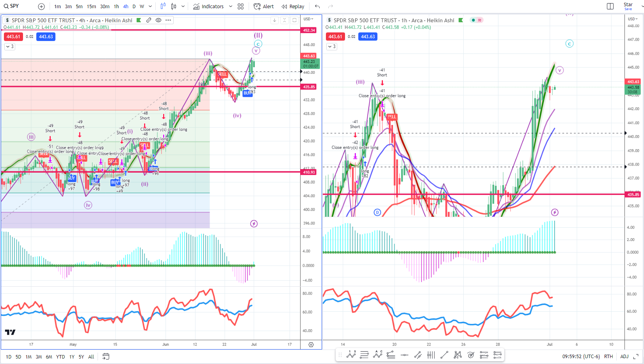Open time axis settings gear on 4h chart
The image size is (644, 364).
pyautogui.click(x=311, y=344)
